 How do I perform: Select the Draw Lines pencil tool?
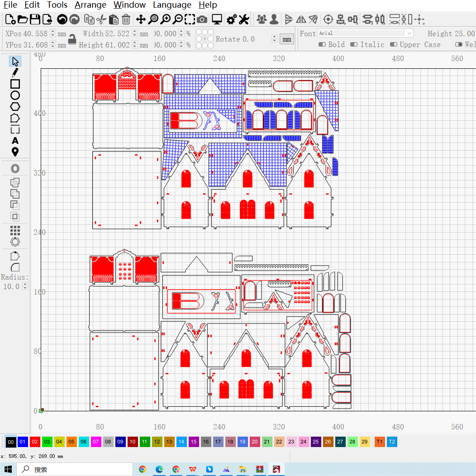pos(15,72)
